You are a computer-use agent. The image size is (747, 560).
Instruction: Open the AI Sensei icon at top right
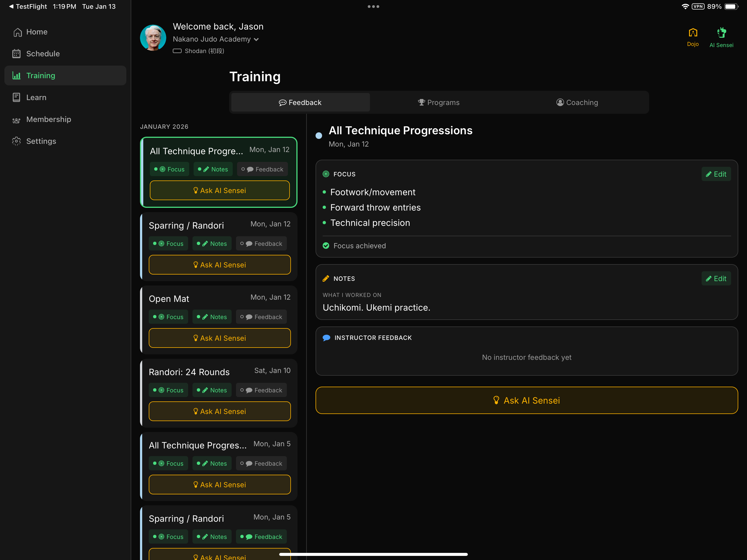click(x=721, y=37)
